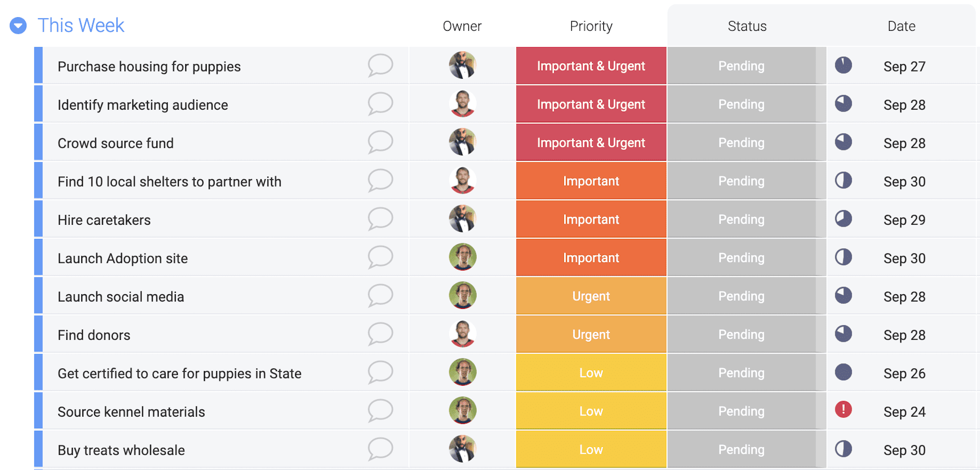Viewport: 980px width, 470px height.
Task: Open Pending status for Identify marketing audience
Action: pyautogui.click(x=741, y=104)
